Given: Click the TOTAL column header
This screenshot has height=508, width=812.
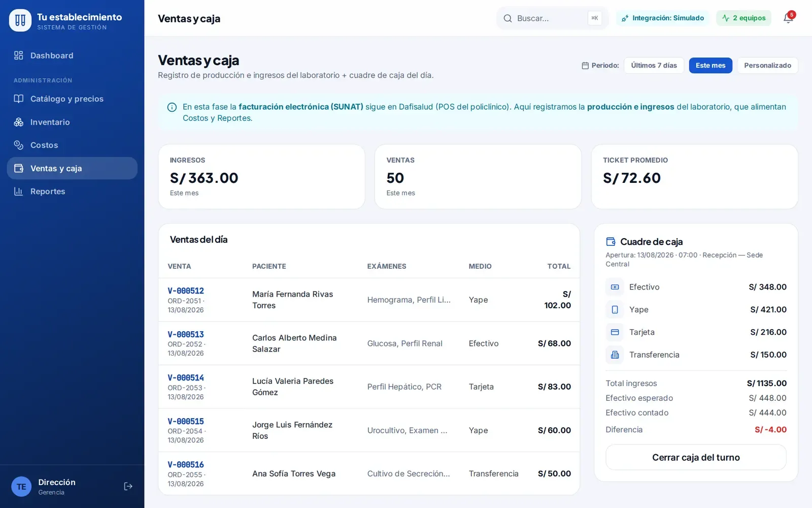Looking at the screenshot, I should coord(559,266).
